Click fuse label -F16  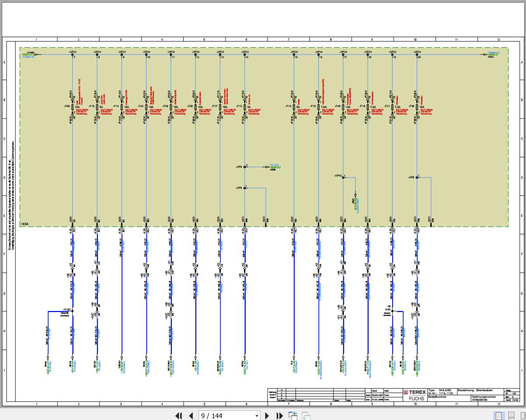click(288, 106)
